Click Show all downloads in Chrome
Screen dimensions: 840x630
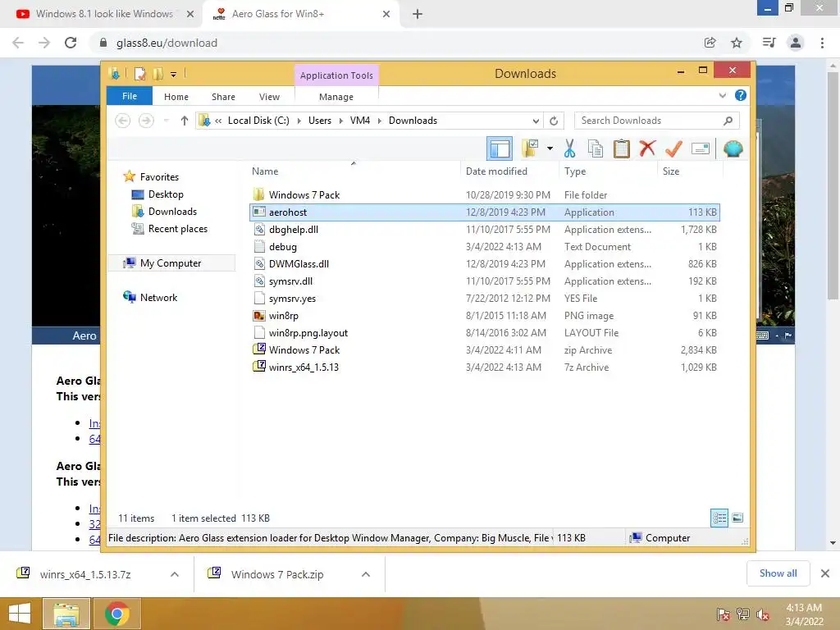(778, 573)
